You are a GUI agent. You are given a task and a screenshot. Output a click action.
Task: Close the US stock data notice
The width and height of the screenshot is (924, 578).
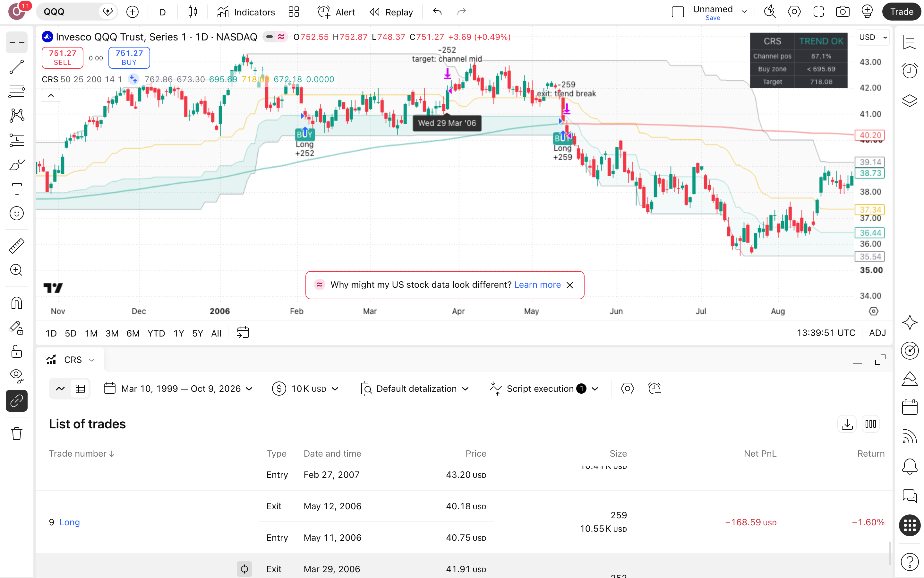570,285
